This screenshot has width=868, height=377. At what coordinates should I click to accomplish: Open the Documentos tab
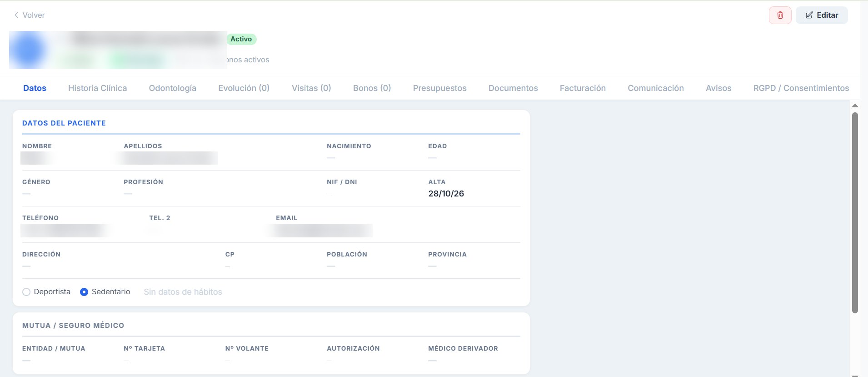pos(513,88)
